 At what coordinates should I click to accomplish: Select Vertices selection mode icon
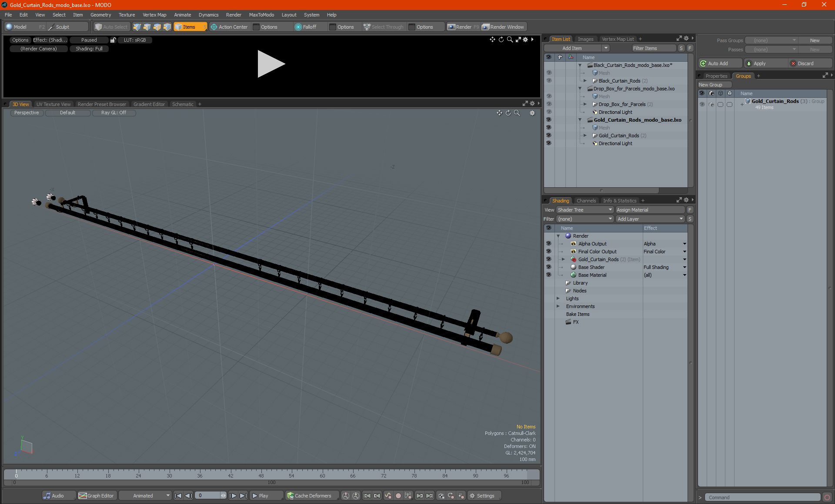137,27
